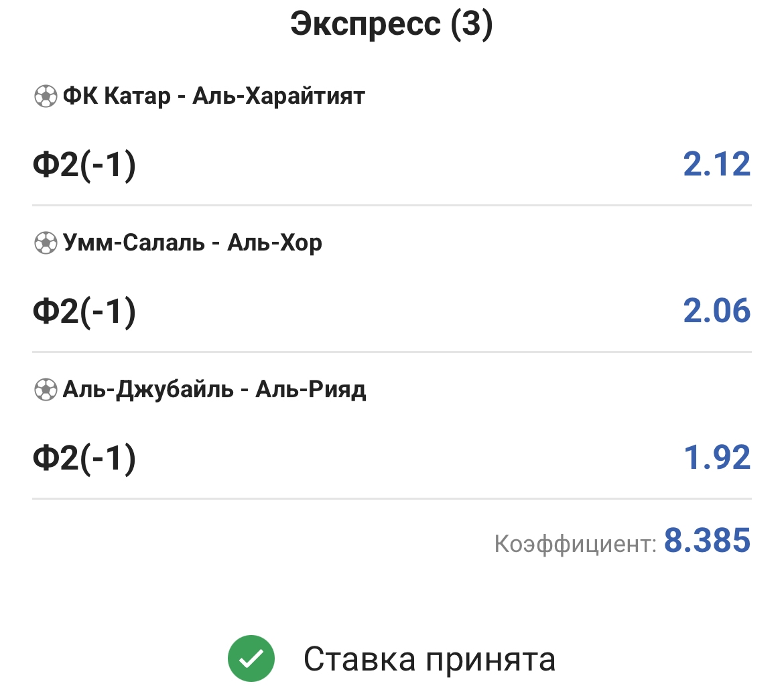Click the Экспресс (3) header title
The image size is (784, 698).
click(x=391, y=25)
